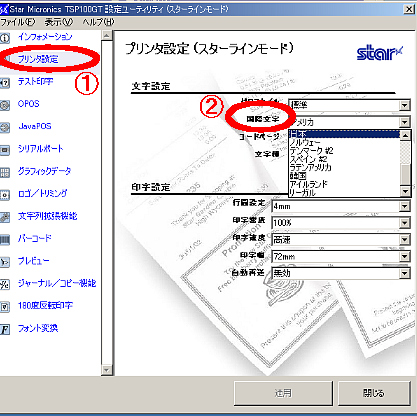The height and width of the screenshot is (416, 417).
Task: Select the フォント変換 F icon
Action: [5, 329]
